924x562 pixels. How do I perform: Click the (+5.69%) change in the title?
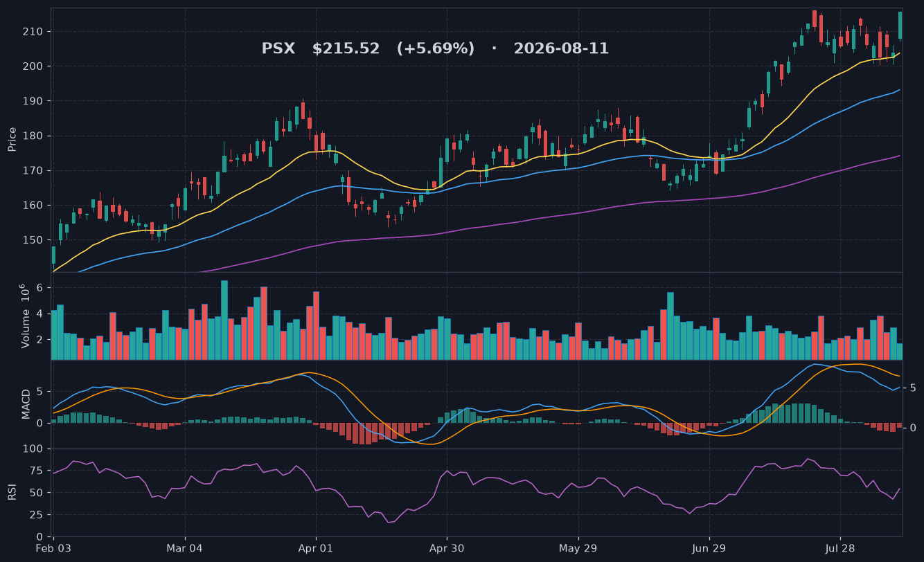click(436, 48)
